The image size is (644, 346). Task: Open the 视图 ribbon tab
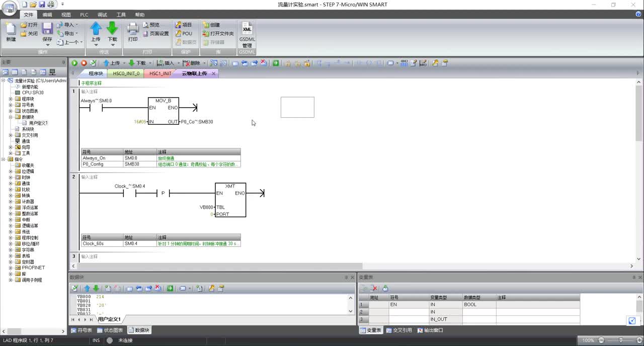pyautogui.click(x=66, y=15)
